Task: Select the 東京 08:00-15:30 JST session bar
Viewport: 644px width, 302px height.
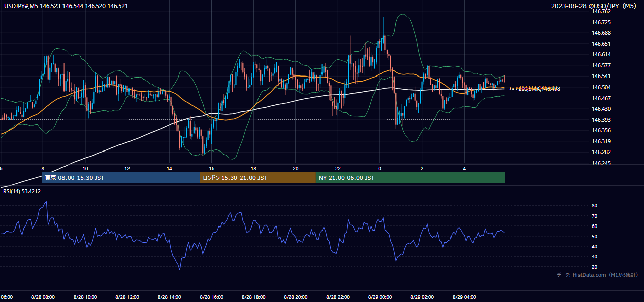Action: click(121, 178)
